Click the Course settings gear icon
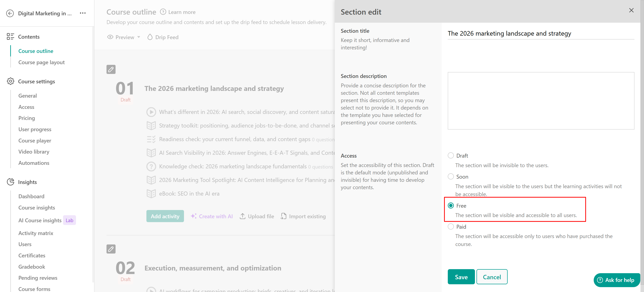Viewport: 644px width, 292px height. (11, 81)
